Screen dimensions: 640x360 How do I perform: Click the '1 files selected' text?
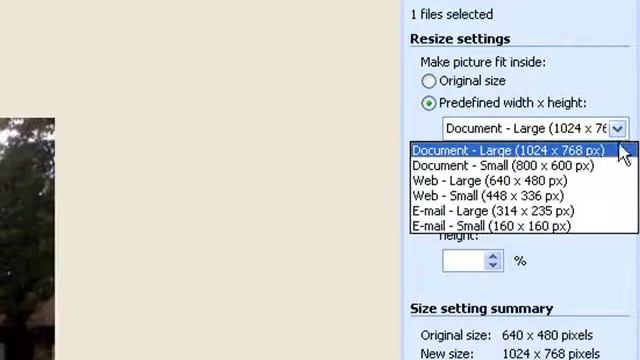click(x=451, y=15)
